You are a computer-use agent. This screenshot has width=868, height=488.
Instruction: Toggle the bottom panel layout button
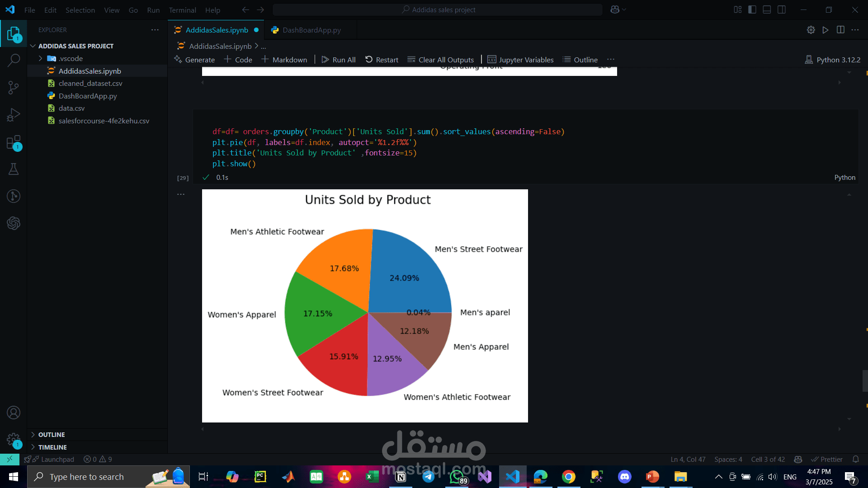tap(767, 9)
